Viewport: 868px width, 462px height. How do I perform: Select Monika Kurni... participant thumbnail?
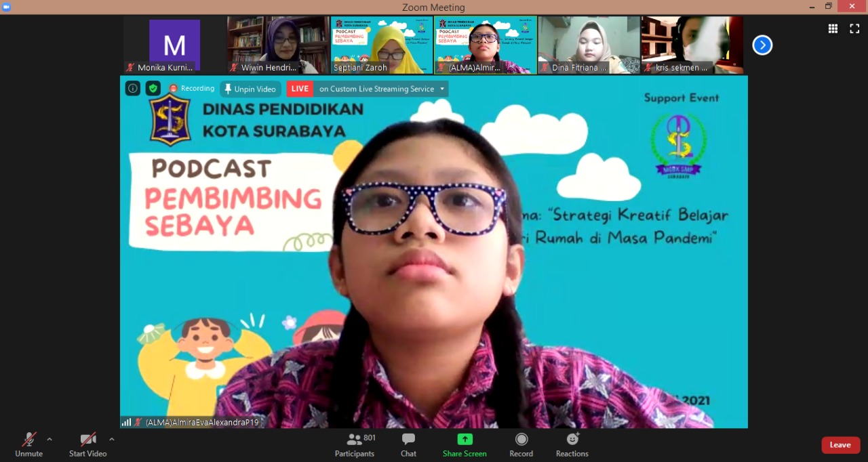[x=175, y=45]
